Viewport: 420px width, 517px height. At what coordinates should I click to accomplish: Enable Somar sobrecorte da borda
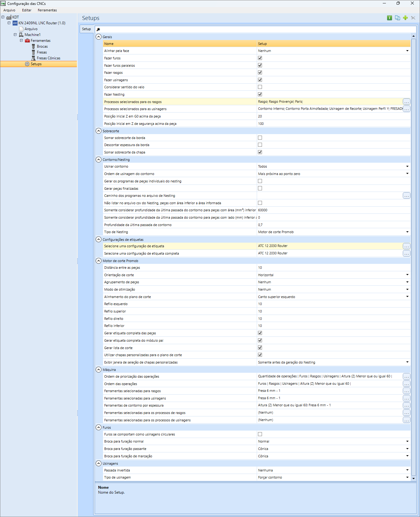click(x=260, y=138)
